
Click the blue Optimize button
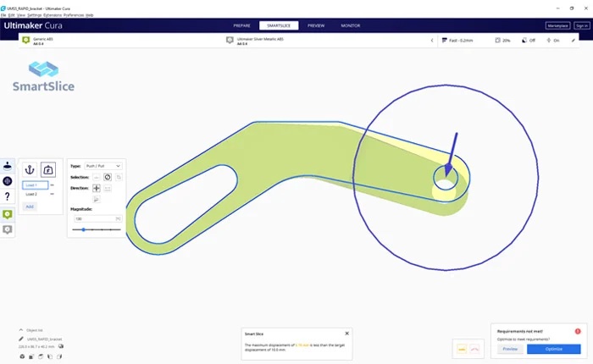click(554, 349)
